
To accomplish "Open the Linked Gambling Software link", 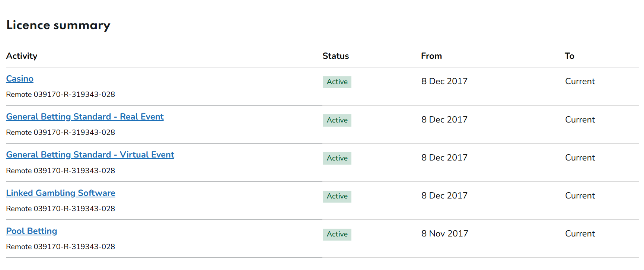I will tap(61, 193).
